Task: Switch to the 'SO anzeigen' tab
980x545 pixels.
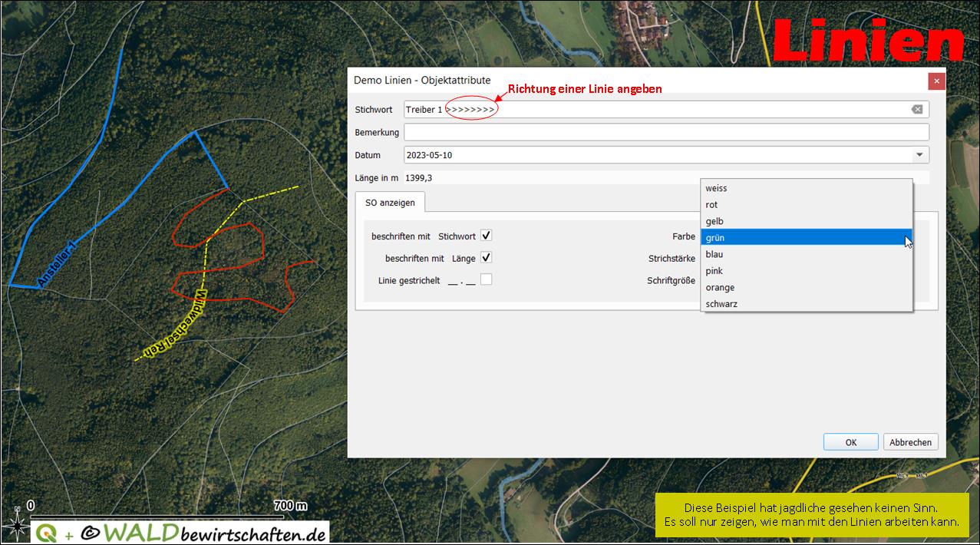Action: pos(390,203)
